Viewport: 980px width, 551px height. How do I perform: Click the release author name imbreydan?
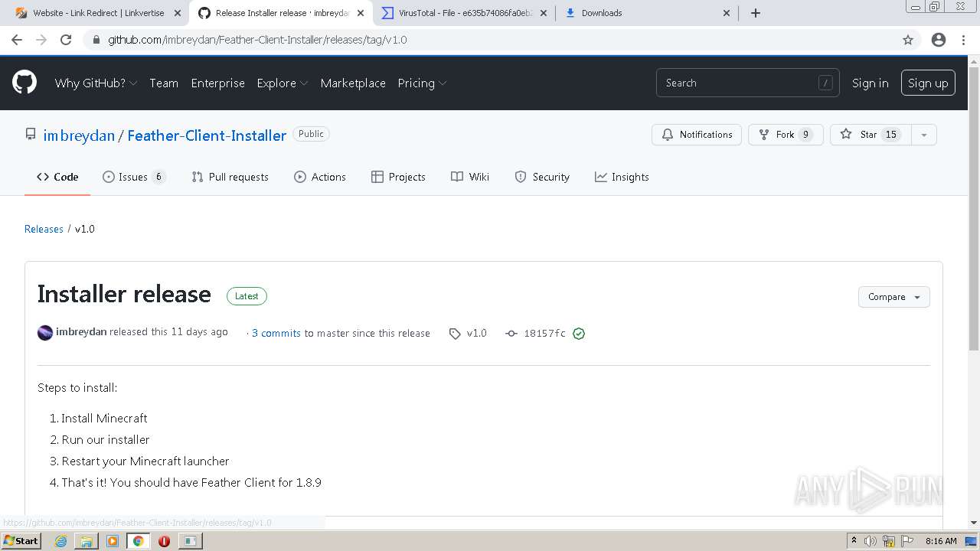(x=81, y=331)
